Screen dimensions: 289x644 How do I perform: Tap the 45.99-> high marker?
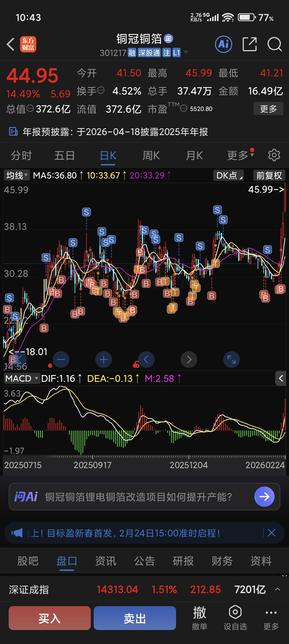coord(266,189)
